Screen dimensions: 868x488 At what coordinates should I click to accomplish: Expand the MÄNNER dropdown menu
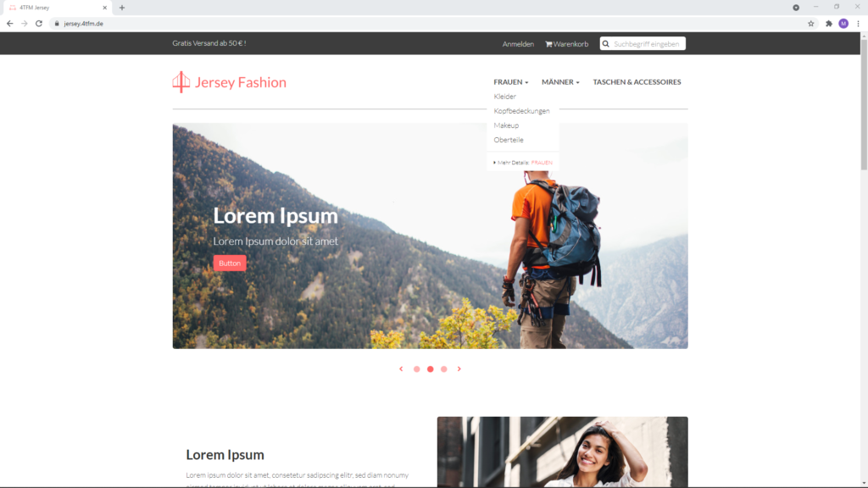tap(560, 82)
